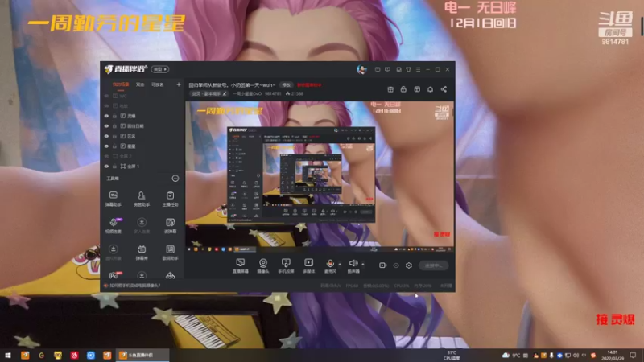Screen dimensions: 644x362
Task: Click the stream preview canvas
Action: [320, 177]
